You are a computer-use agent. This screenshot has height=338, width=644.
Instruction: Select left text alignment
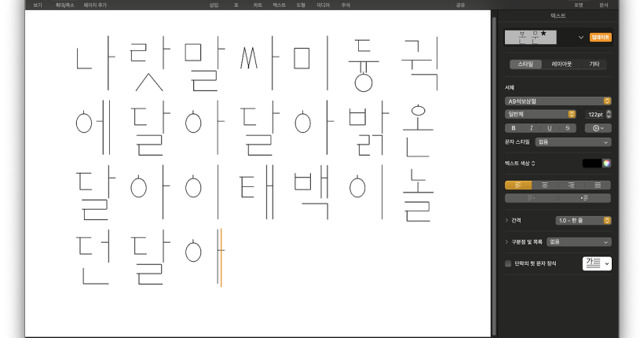[518, 185]
